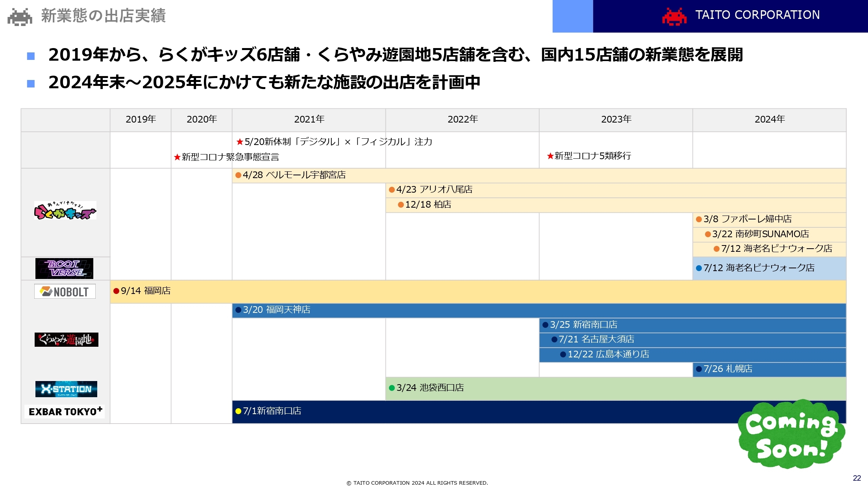Click the light blue block in the header

573,16
